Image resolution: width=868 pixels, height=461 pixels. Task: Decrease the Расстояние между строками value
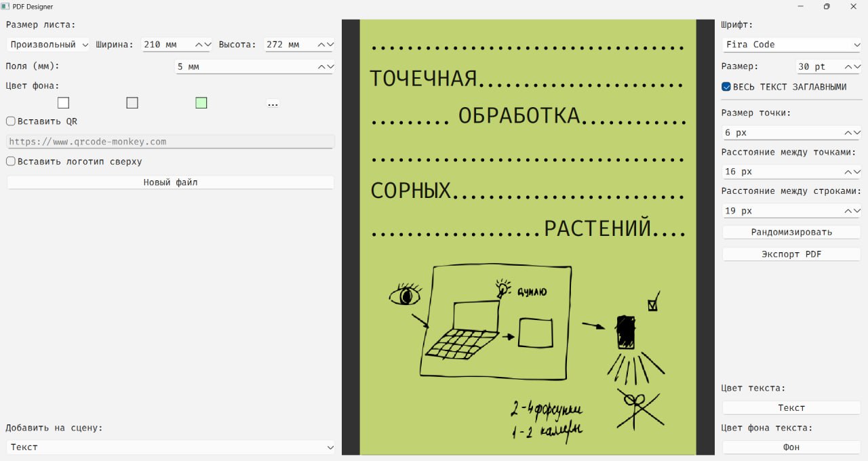(856, 211)
